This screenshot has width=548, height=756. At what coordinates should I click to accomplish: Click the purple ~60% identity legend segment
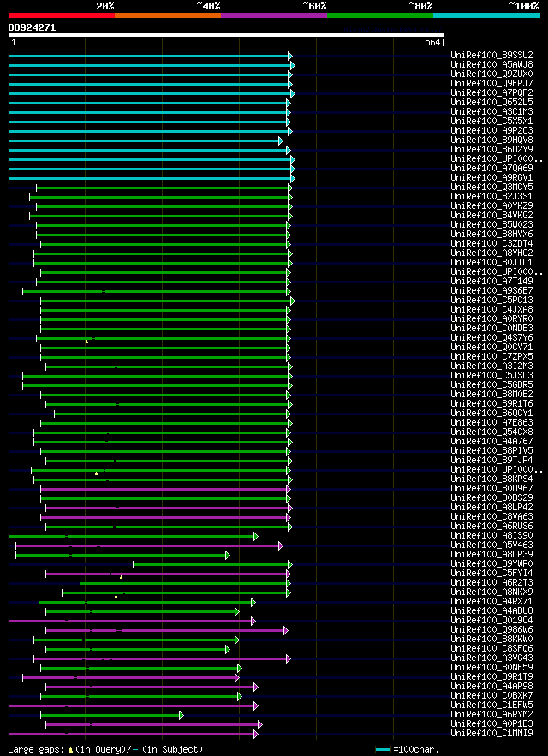[x=274, y=15]
